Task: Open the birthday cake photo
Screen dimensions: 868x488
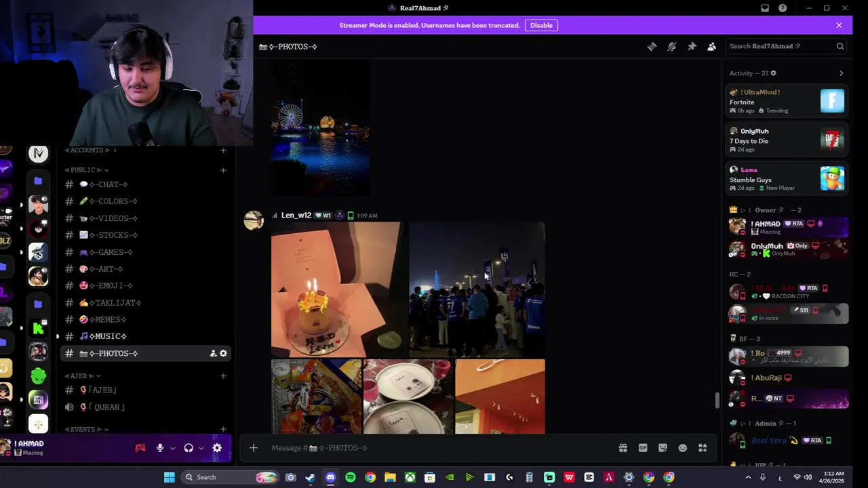Action: coord(338,289)
